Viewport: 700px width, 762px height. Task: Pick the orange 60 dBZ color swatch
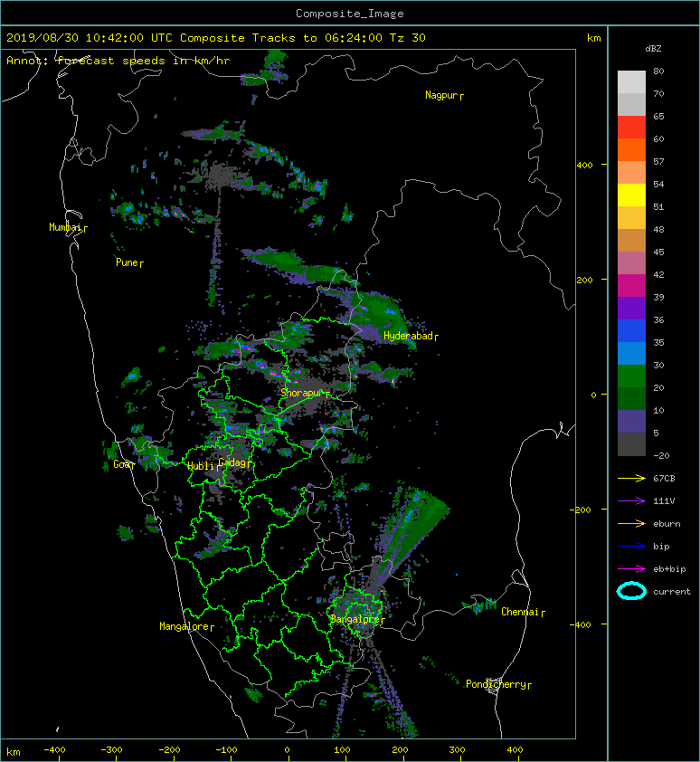631,149
